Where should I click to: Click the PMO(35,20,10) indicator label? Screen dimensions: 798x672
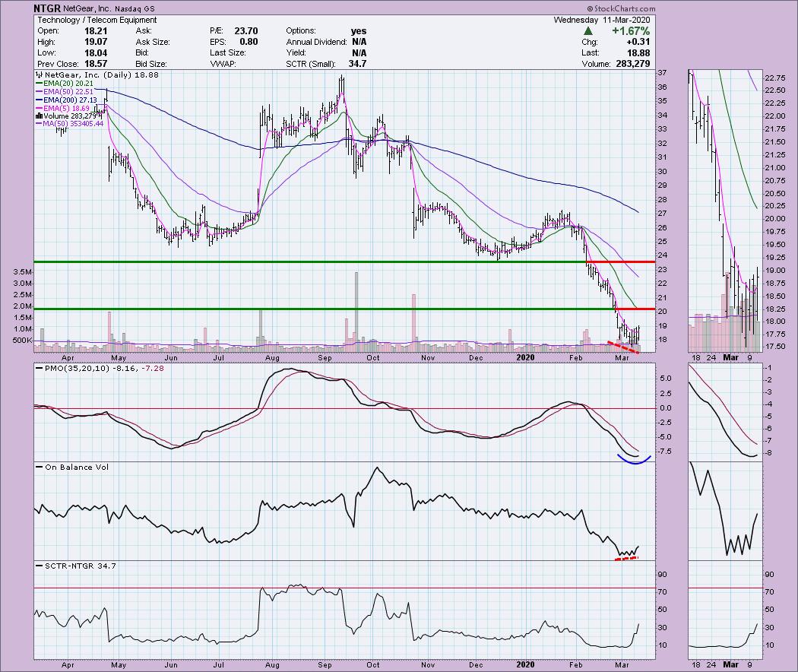click(76, 368)
